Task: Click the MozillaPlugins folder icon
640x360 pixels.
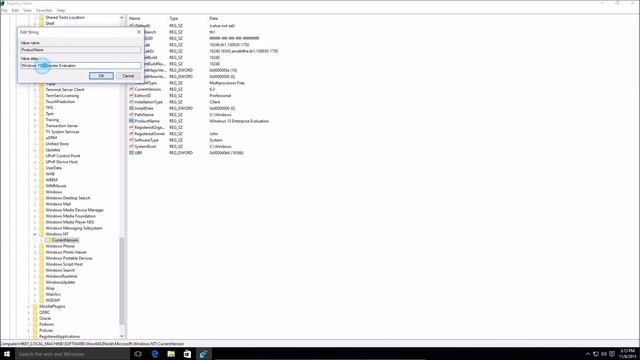Action: [x=35, y=306]
